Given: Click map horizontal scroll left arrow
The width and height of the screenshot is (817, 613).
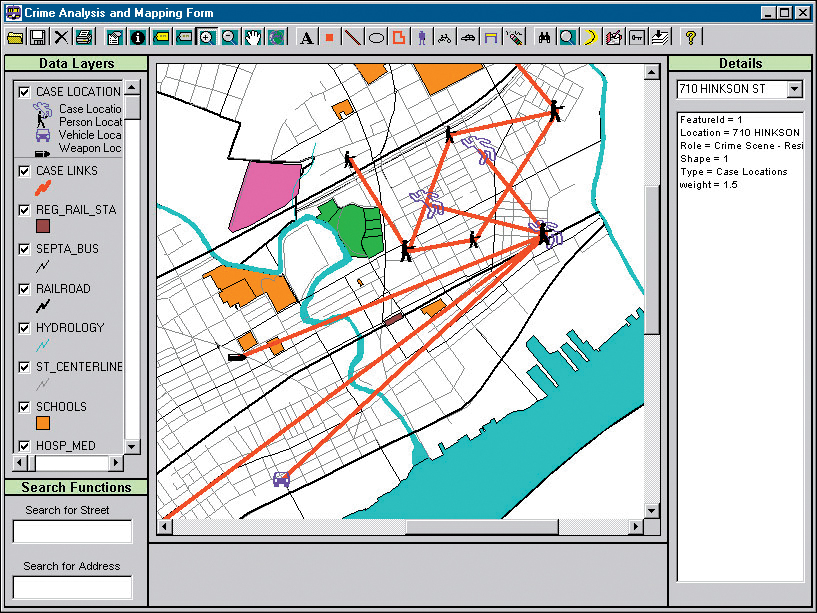Looking at the screenshot, I should coord(165,527).
